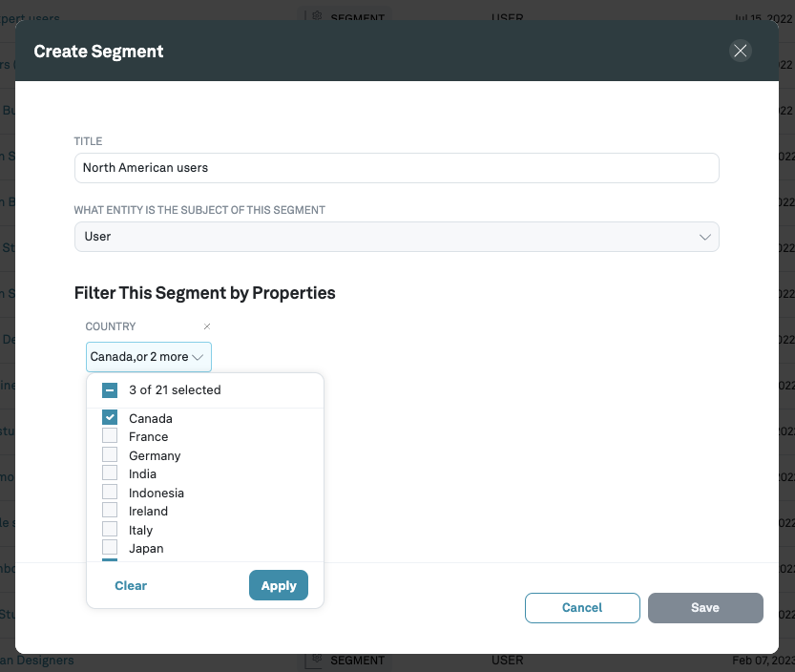Open the User entity dropdown
The height and width of the screenshot is (672, 795).
click(396, 237)
